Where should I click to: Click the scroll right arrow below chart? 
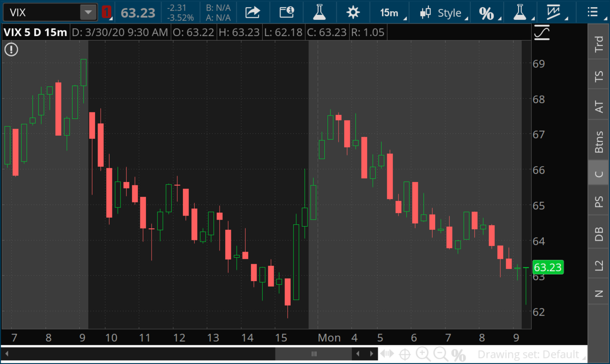(x=371, y=354)
